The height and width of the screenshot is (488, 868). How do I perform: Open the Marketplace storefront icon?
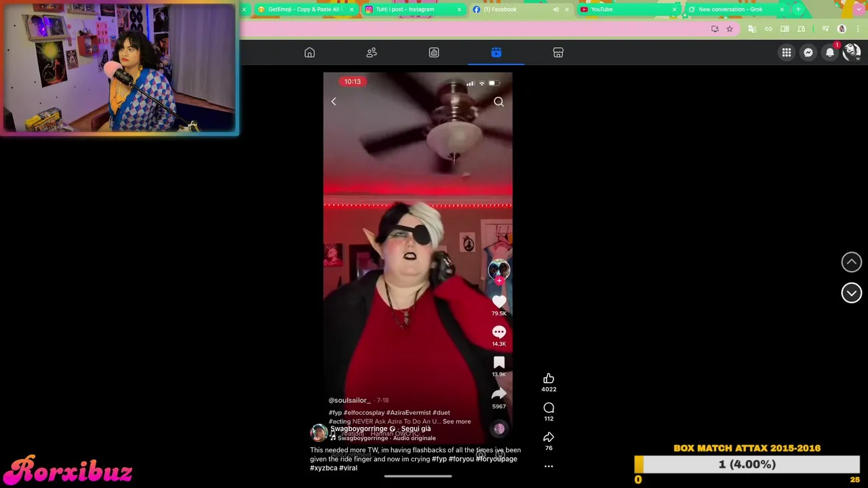(x=558, y=53)
